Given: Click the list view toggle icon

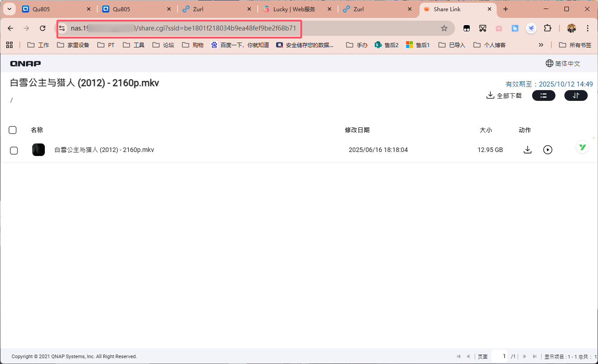Looking at the screenshot, I should tap(544, 95).
